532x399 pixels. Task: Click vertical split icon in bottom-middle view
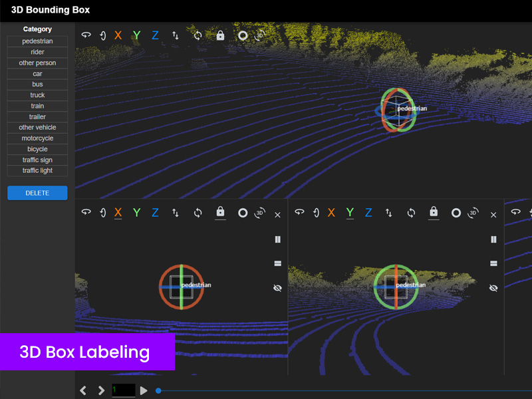[493, 239]
